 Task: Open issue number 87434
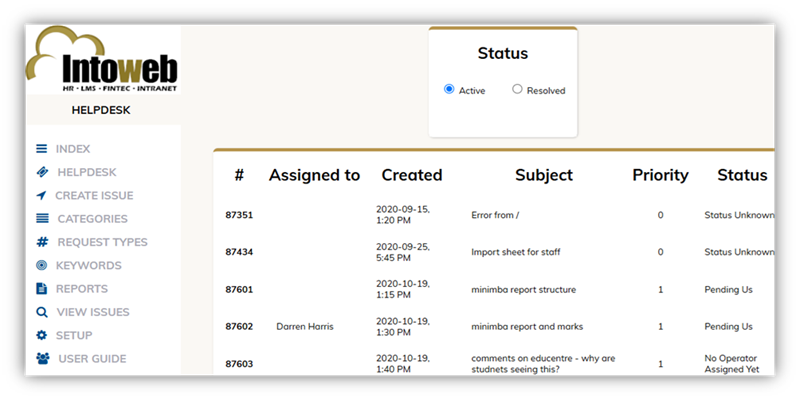[x=239, y=252]
